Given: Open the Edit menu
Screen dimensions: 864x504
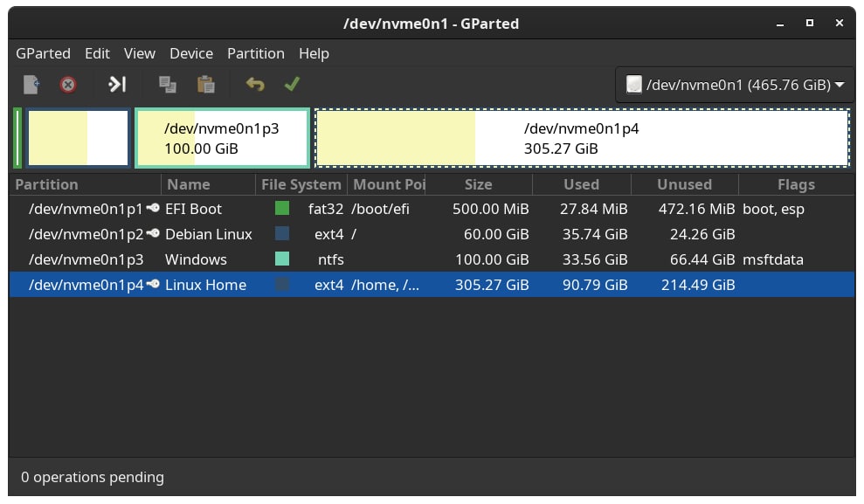Looking at the screenshot, I should coord(97,53).
